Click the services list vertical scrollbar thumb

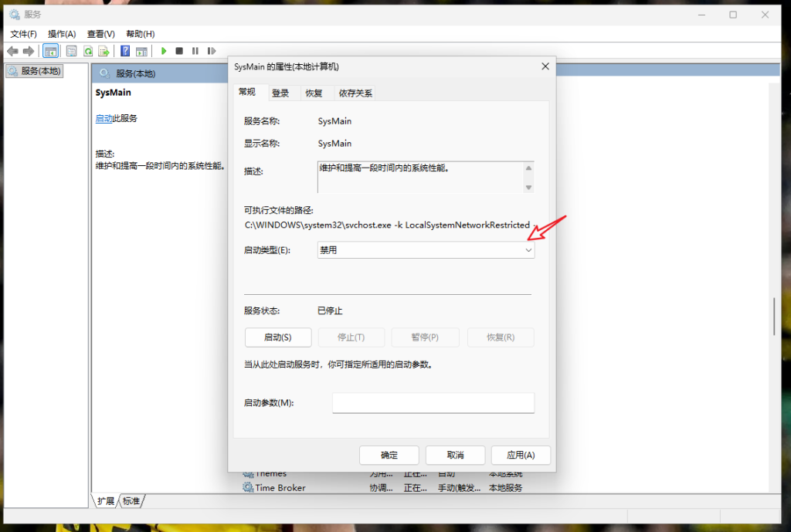click(774, 317)
